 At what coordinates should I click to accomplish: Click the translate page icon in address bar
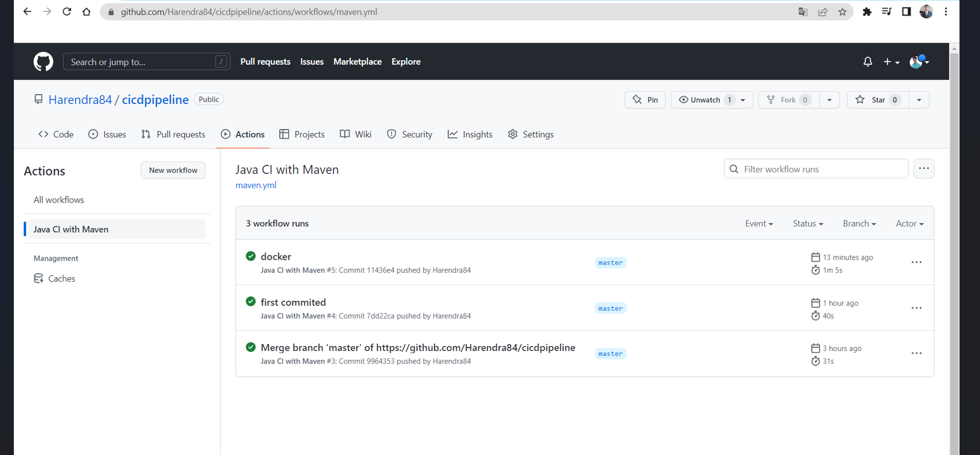(x=803, y=12)
